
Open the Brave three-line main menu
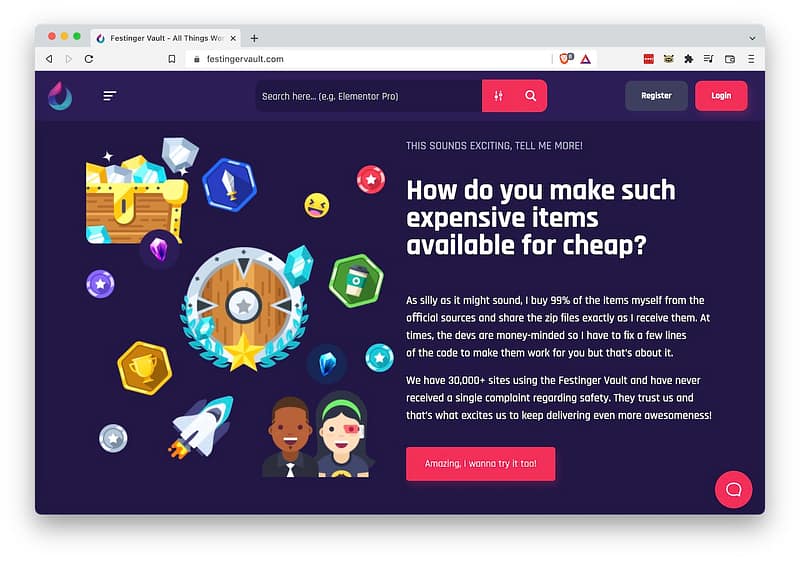click(x=751, y=59)
